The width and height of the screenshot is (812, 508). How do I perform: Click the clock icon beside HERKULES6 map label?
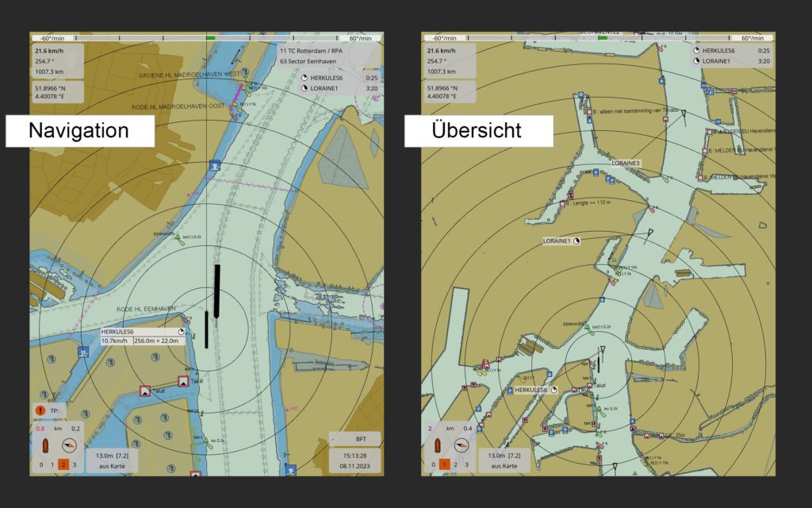pyautogui.click(x=554, y=391)
